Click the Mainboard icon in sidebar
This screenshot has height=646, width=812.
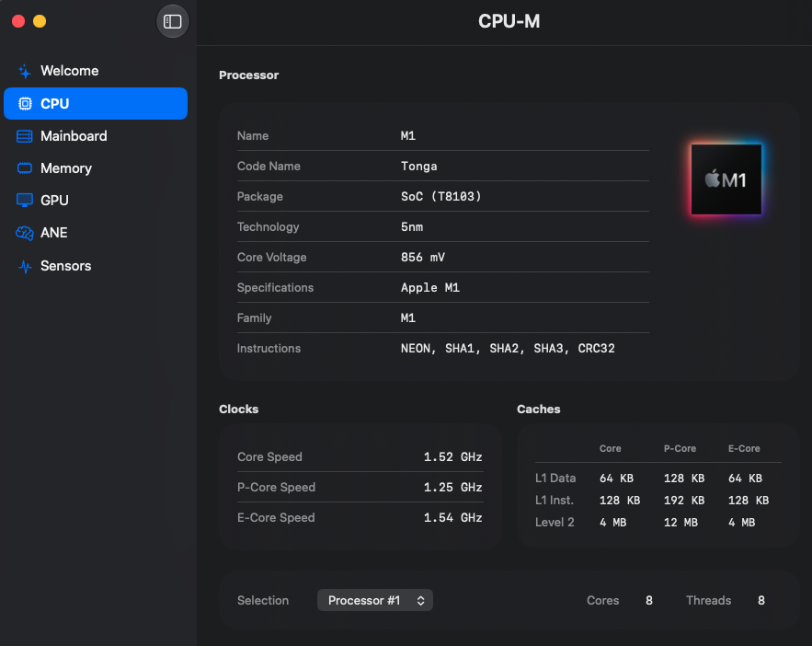point(24,136)
